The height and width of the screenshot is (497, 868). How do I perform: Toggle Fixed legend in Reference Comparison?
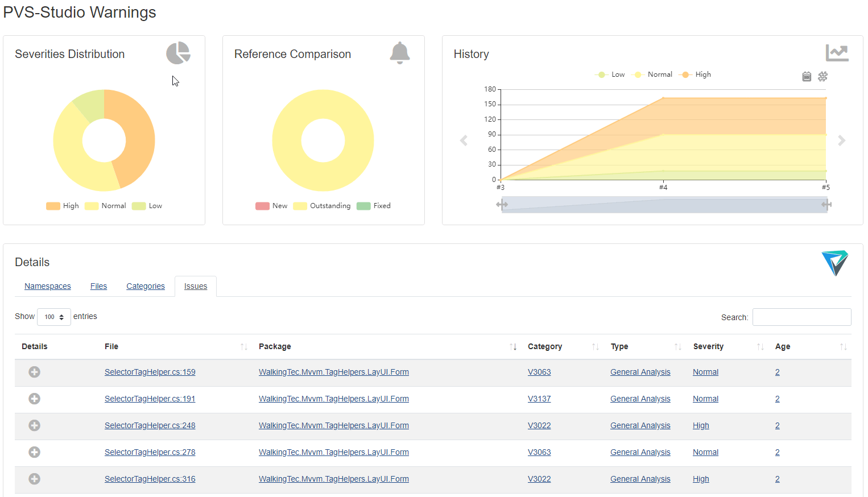pos(374,206)
